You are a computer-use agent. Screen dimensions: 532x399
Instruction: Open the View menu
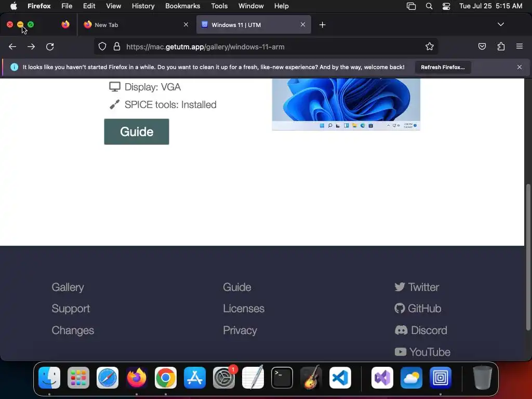pos(113,6)
